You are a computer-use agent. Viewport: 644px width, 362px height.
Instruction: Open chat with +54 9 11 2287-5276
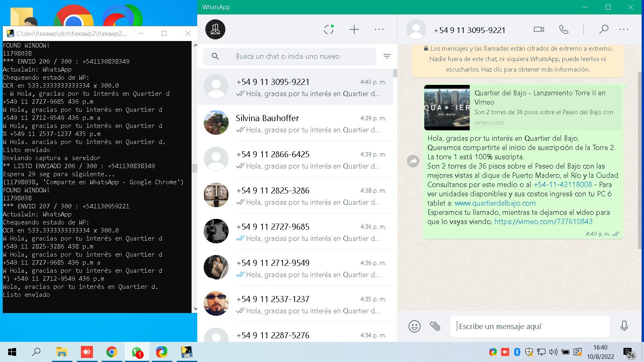[295, 333]
